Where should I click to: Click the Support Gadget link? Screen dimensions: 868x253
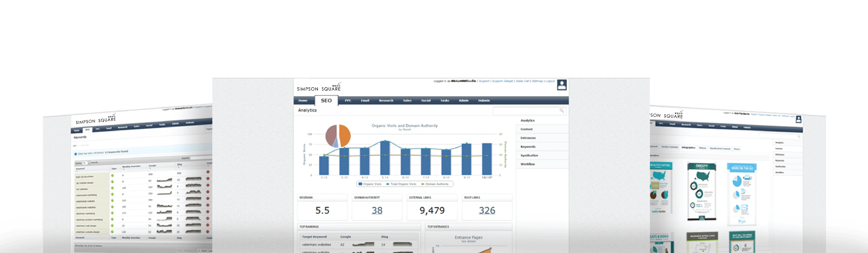point(502,81)
